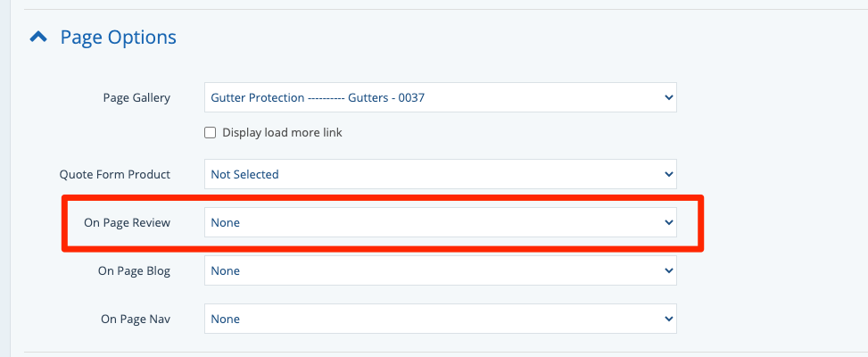Click the On Page Review dropdown arrow
Screen dimensions: 868x357
coord(669,222)
